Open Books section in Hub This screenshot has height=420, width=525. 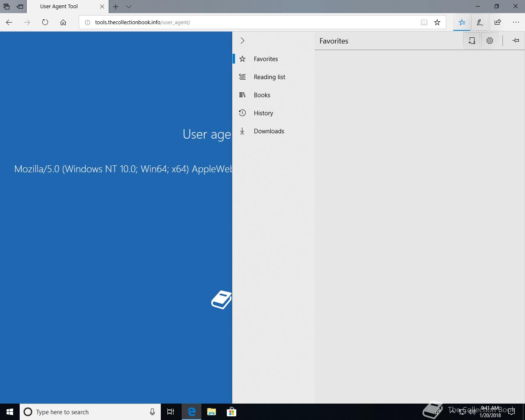[x=274, y=95]
